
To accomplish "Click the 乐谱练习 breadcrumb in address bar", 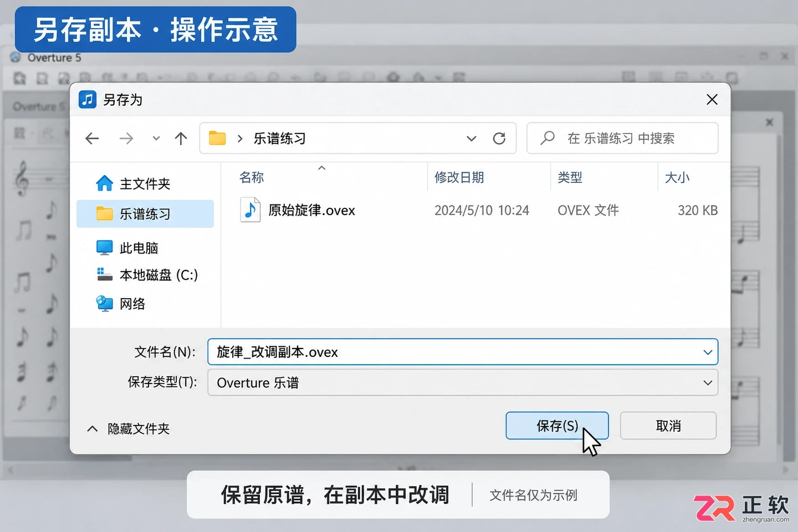I will click(280, 139).
